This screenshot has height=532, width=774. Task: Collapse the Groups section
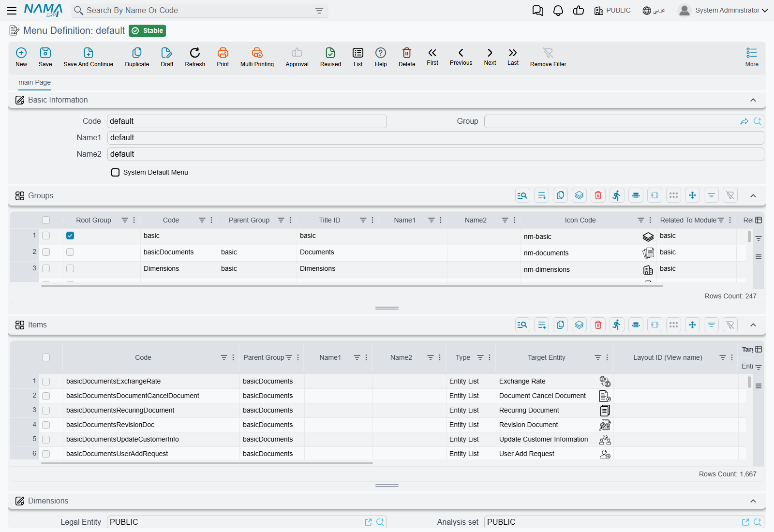(x=753, y=196)
